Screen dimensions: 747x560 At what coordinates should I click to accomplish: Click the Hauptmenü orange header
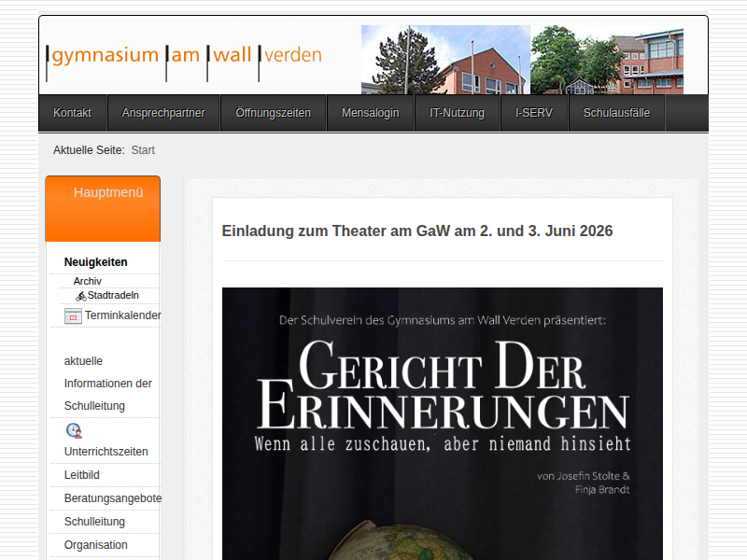pos(103,208)
